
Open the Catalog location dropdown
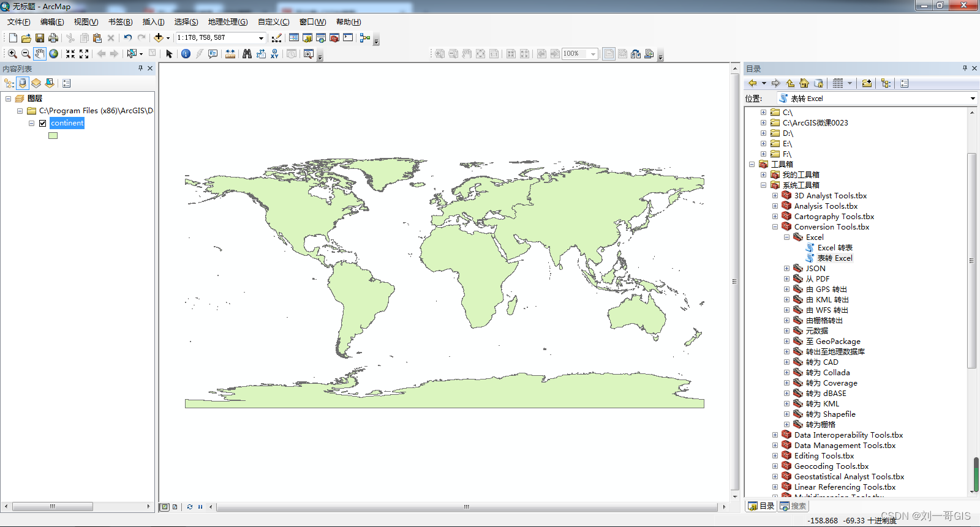tap(973, 99)
